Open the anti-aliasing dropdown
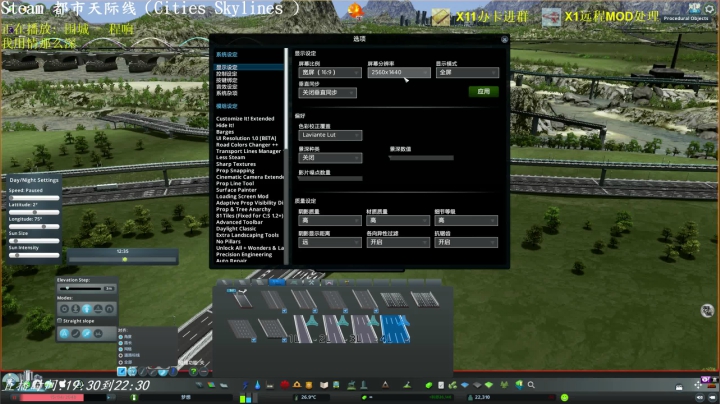 tap(466, 242)
